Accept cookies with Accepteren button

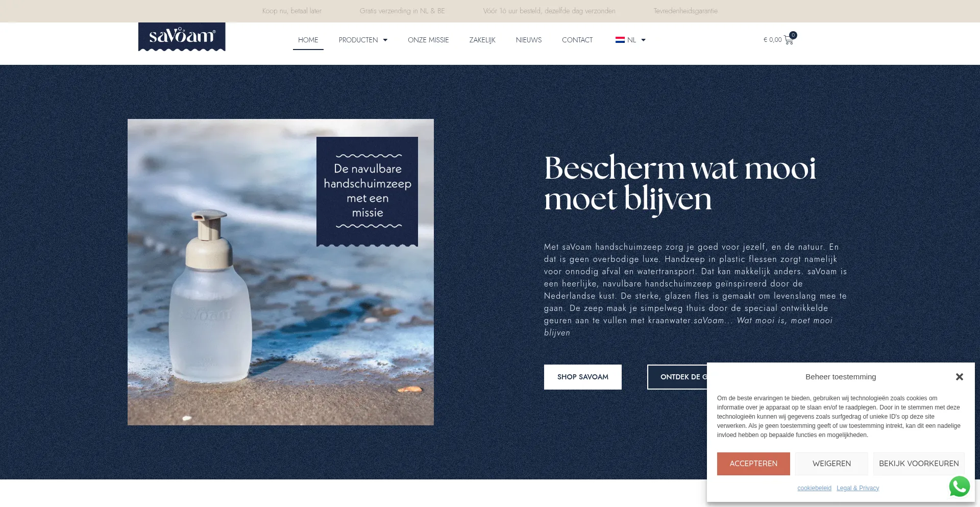753,464
